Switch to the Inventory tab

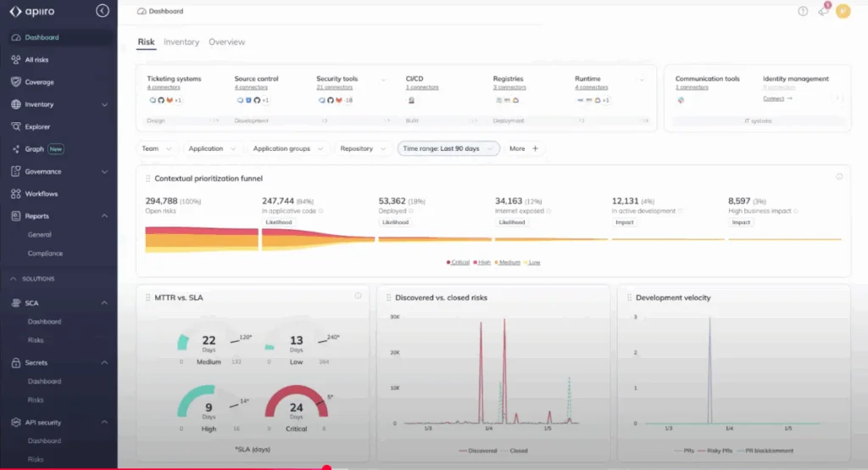coord(181,42)
